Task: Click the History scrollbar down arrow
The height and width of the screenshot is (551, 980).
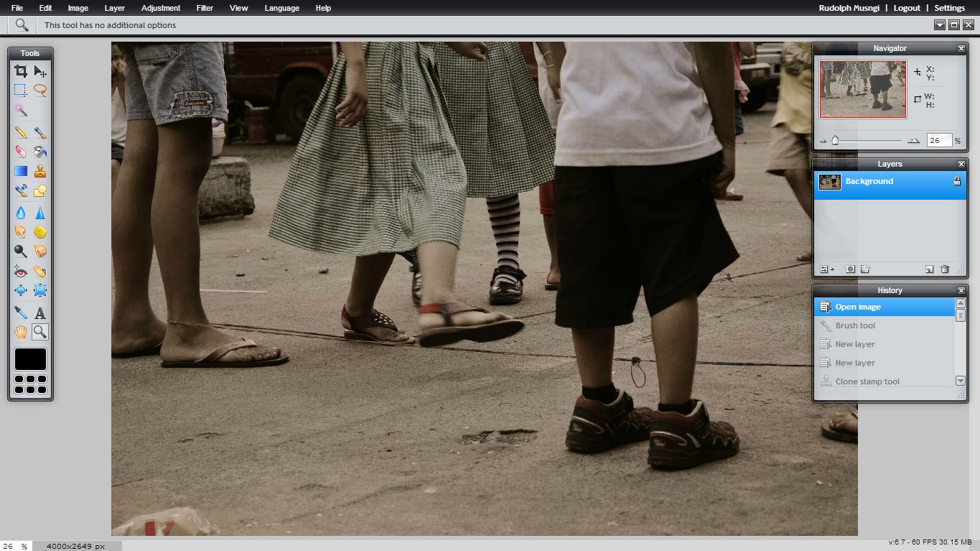Action: tap(961, 381)
